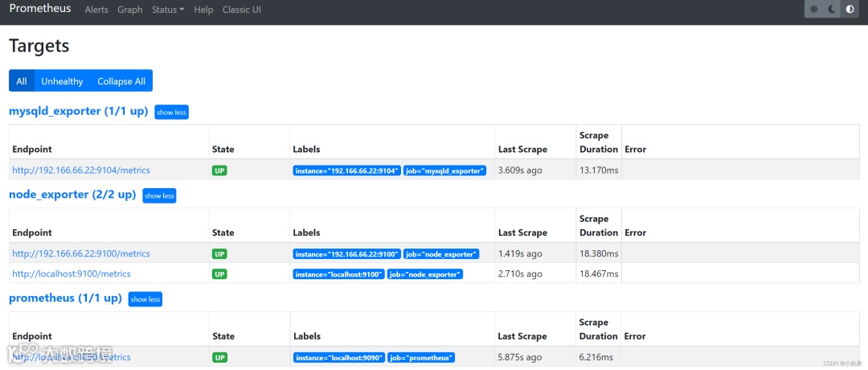
Task: Collapse node_exporter with show less
Action: click(x=159, y=195)
